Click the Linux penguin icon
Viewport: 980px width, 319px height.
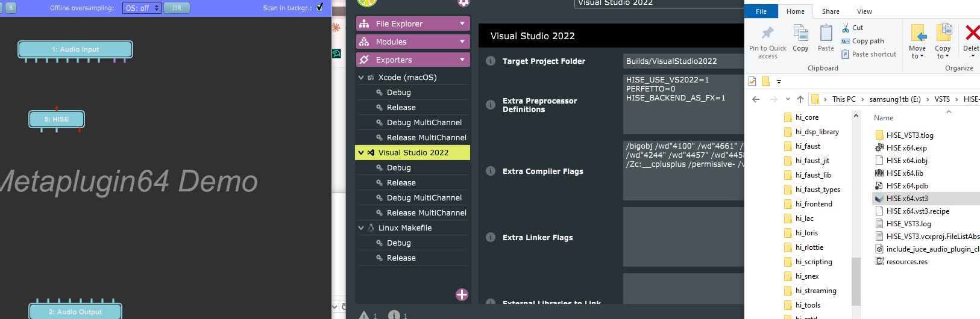click(371, 228)
